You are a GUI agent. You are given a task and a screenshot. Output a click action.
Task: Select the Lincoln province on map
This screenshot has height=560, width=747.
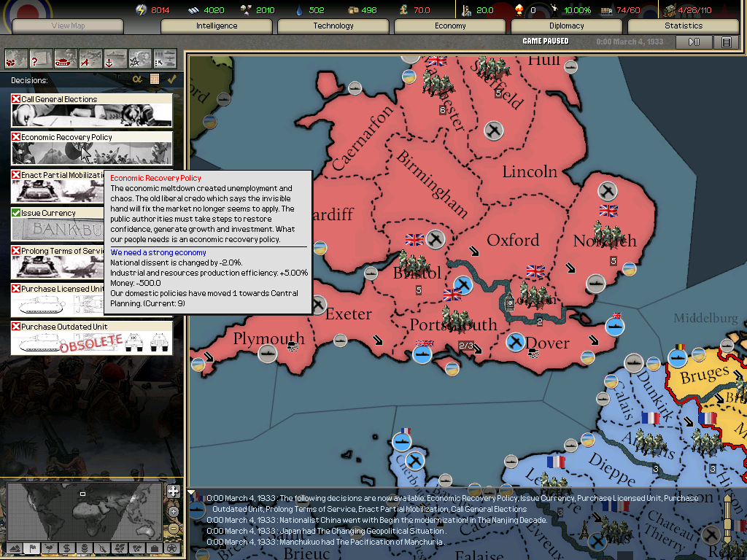pos(530,171)
